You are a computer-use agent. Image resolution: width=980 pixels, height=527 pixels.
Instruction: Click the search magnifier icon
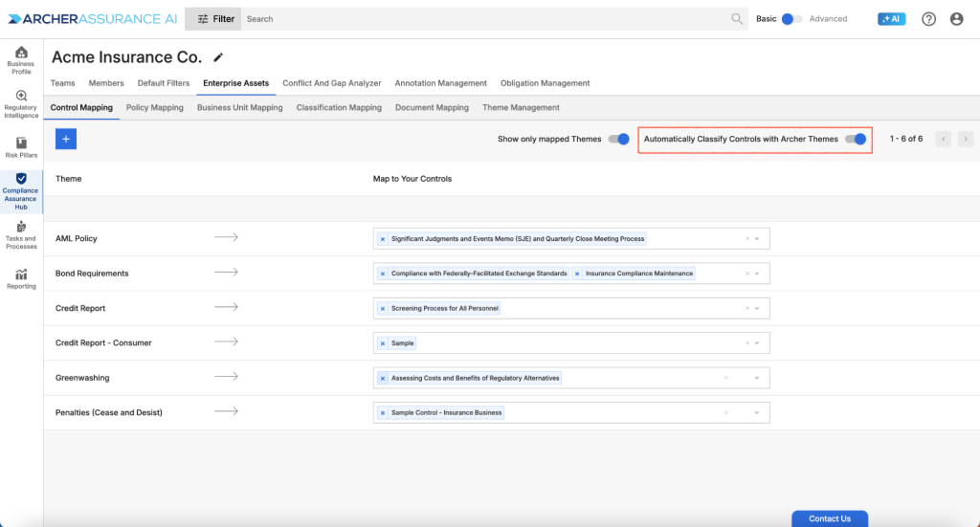coord(737,19)
